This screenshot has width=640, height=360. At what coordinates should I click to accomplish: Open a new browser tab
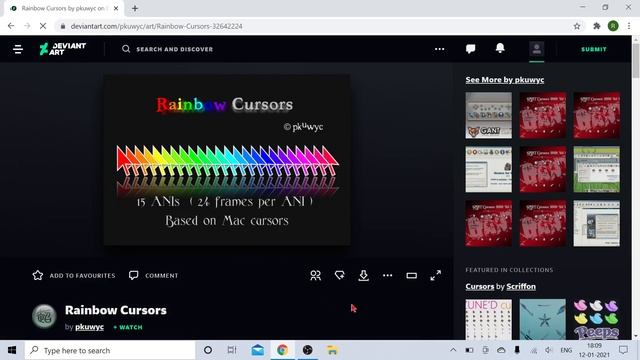[135, 8]
